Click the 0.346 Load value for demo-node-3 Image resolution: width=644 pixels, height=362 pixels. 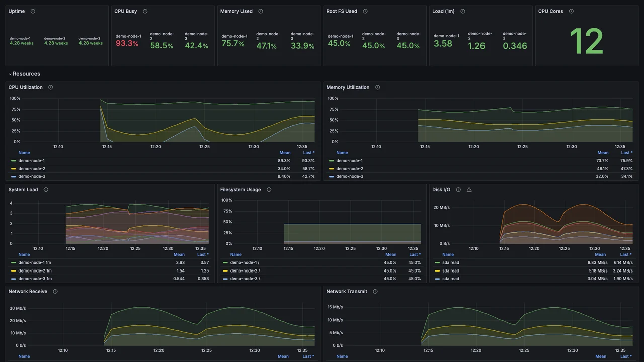515,46
